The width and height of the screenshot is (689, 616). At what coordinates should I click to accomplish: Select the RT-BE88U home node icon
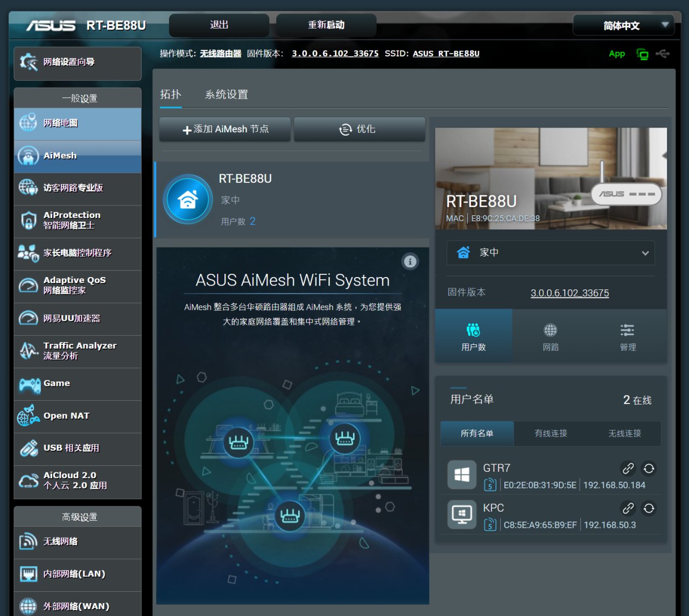click(188, 200)
